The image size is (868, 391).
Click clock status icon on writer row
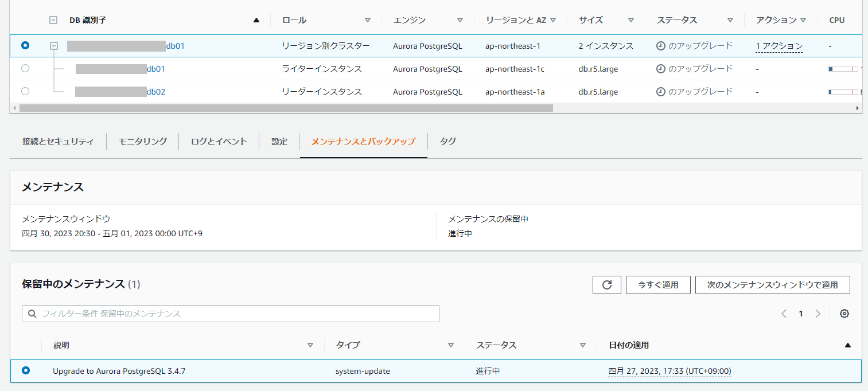tap(661, 69)
